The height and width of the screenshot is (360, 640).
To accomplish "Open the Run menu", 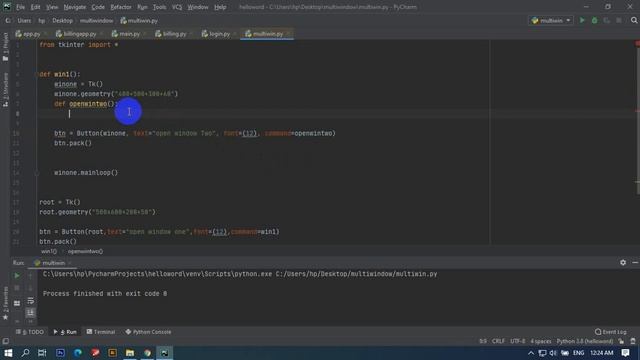I will pos(142,7).
